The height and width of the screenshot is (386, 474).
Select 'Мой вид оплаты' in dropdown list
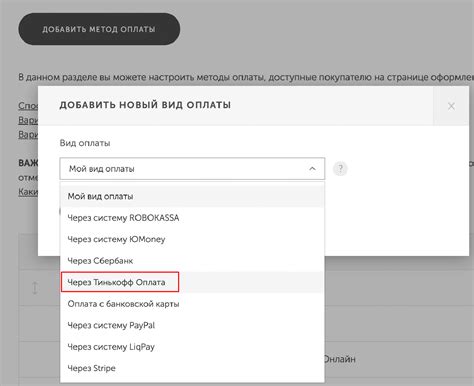point(192,196)
